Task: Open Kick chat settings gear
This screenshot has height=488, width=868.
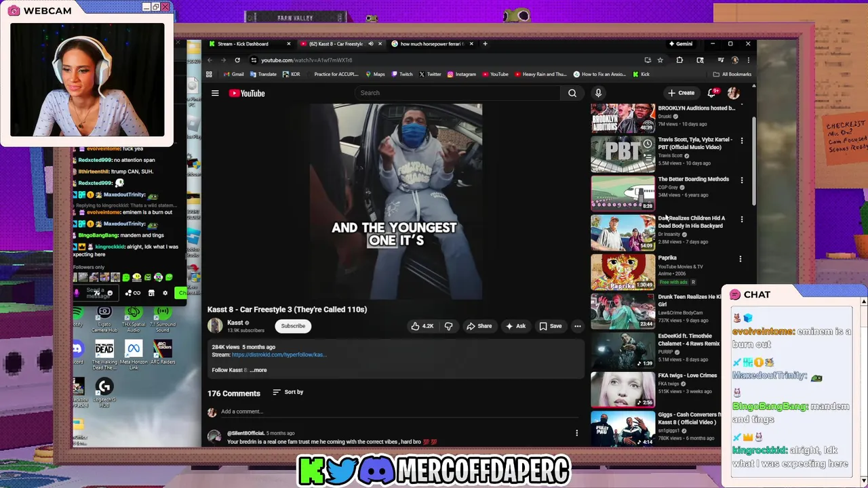Action: click(165, 293)
